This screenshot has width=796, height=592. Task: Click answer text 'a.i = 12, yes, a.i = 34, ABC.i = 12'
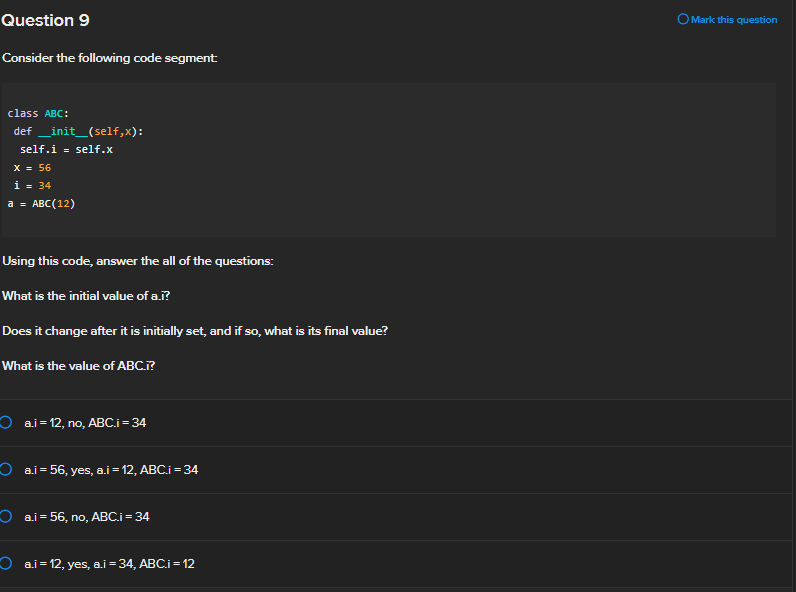coord(109,564)
